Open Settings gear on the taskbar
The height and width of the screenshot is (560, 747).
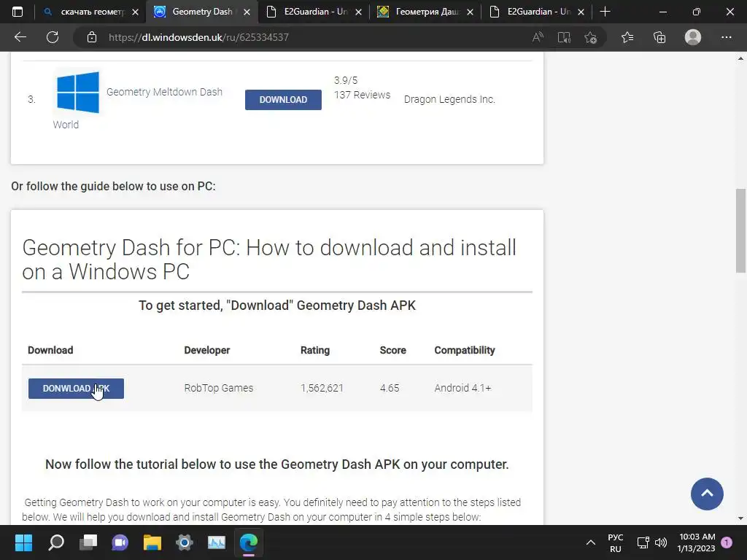pos(185,542)
